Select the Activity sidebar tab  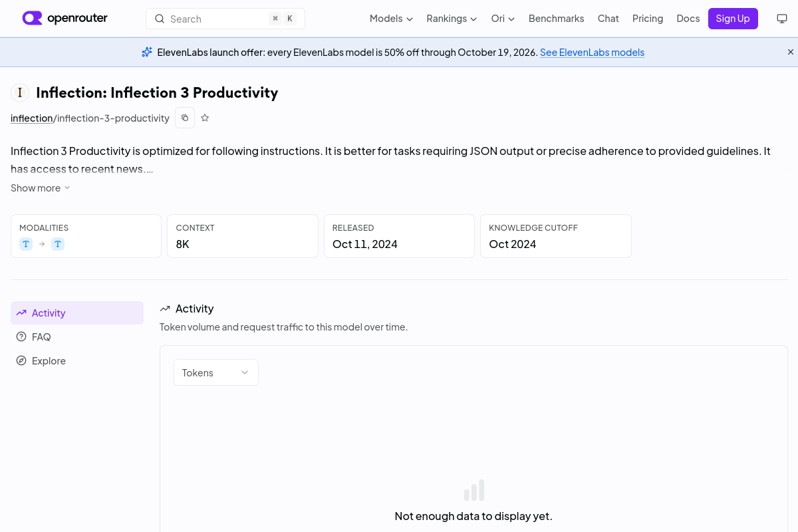77,313
